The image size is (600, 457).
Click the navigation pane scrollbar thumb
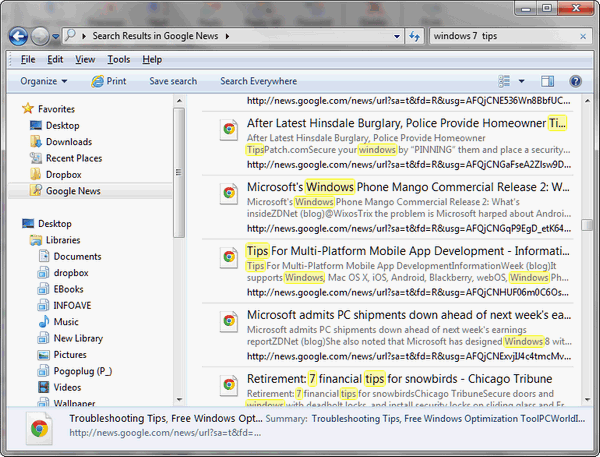[179, 173]
